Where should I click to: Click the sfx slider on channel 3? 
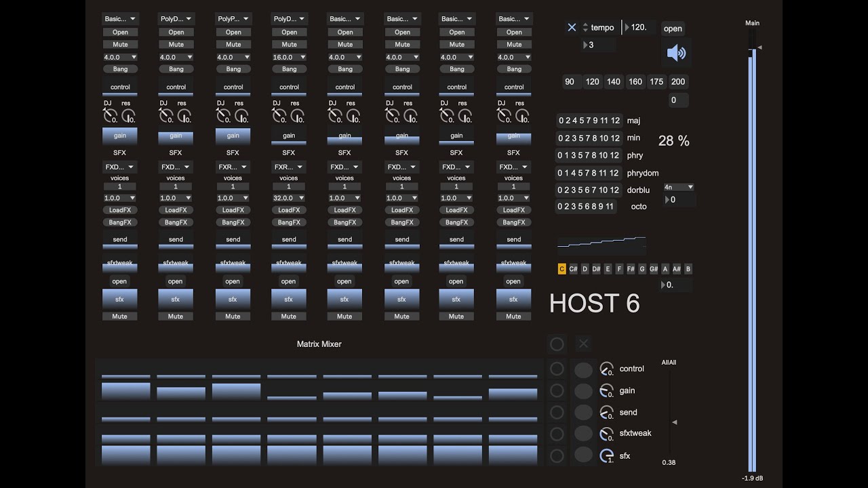click(233, 299)
